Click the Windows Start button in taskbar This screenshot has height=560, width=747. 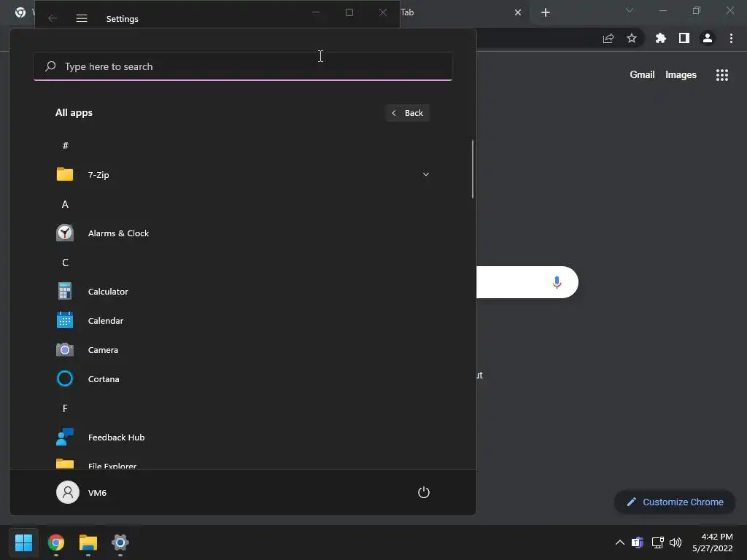(24, 542)
